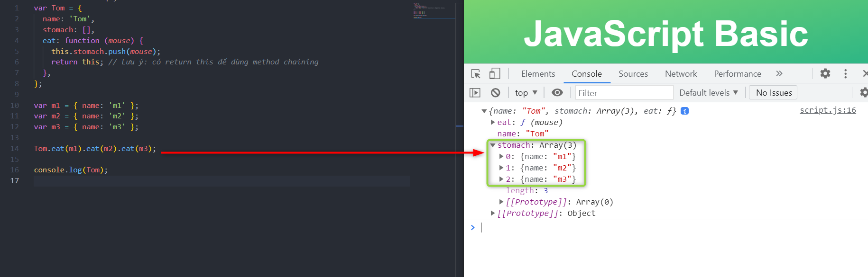Open the Sources tab
The width and height of the screenshot is (868, 277).
point(633,74)
